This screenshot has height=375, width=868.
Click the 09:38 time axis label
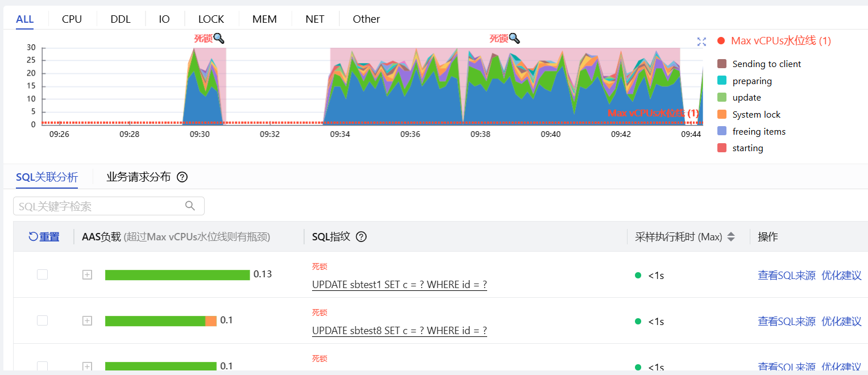480,134
